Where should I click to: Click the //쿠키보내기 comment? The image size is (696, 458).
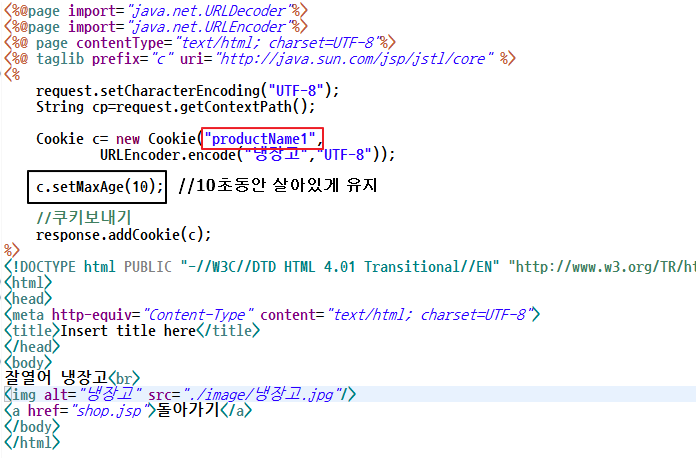point(83,217)
